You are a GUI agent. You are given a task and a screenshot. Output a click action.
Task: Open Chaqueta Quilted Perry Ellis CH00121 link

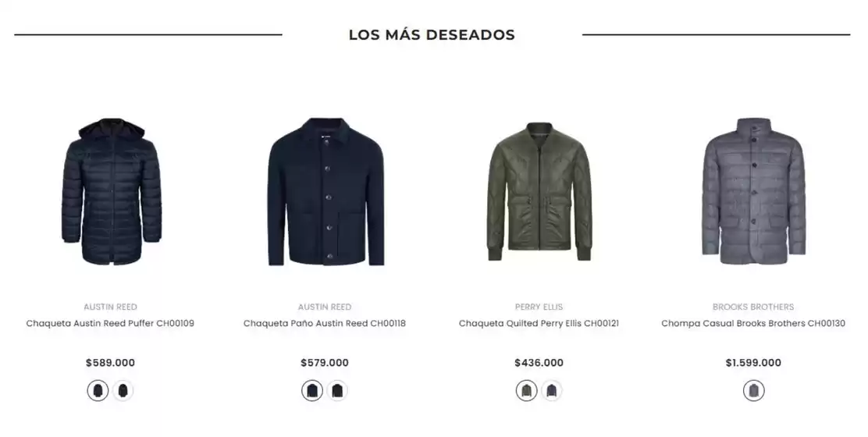coord(539,324)
